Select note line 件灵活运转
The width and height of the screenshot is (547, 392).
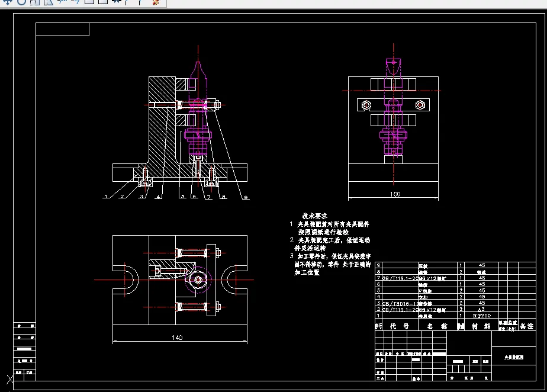click(x=310, y=248)
